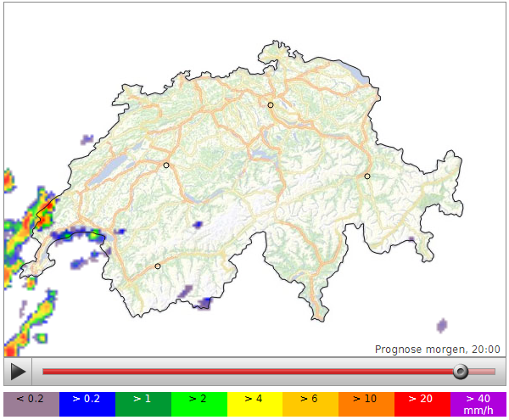509x420 pixels.
Task: Click the bright green '> 2' legend swatch
Action: (199, 404)
